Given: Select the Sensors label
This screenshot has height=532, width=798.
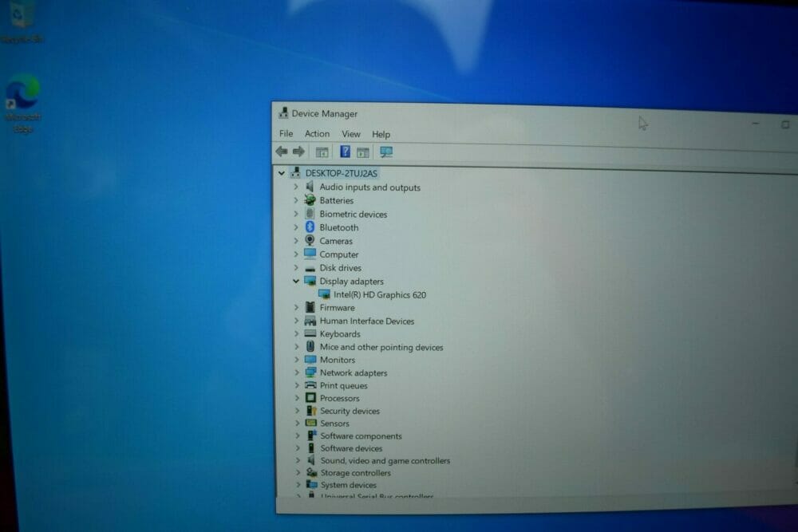Looking at the screenshot, I should click(334, 424).
